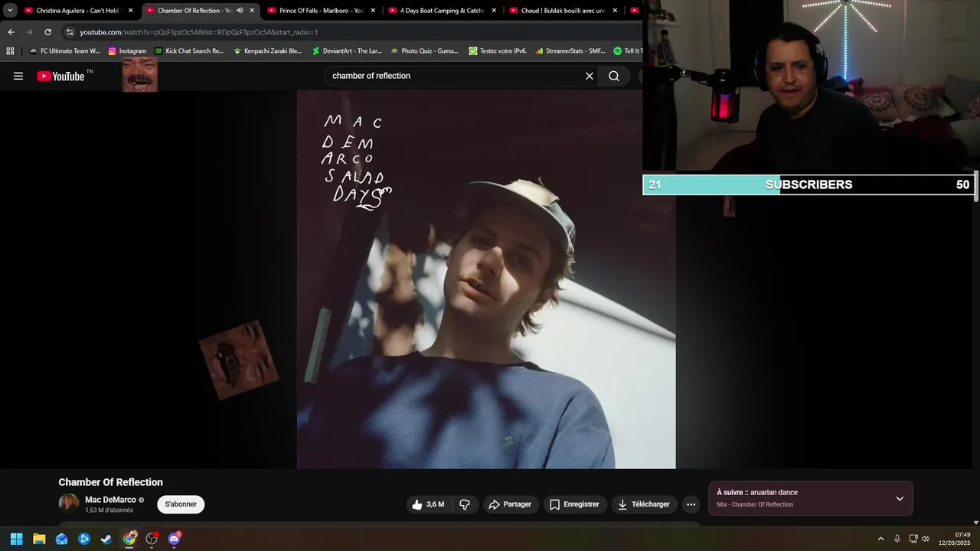Show hidden tray icons chevron
The height and width of the screenshot is (551, 980).
tap(880, 539)
